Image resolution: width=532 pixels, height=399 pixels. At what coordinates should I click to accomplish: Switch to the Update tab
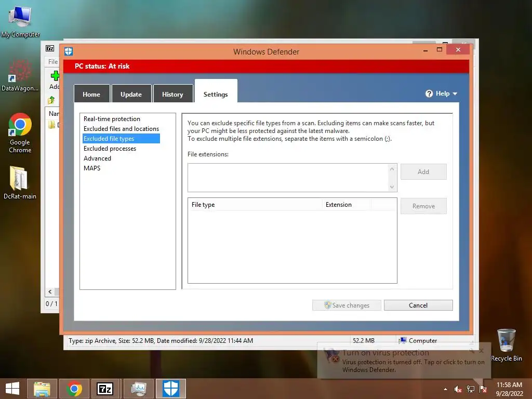tap(131, 94)
